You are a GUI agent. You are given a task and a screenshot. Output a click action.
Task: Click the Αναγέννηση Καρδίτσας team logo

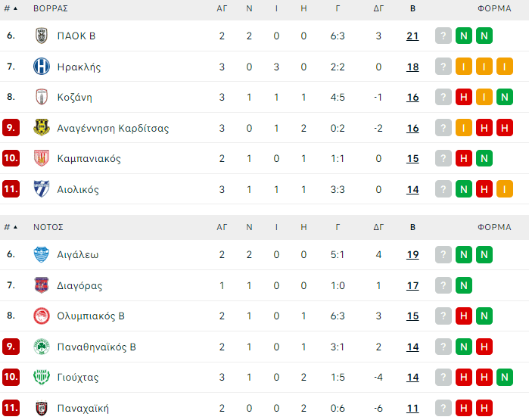[x=42, y=128]
